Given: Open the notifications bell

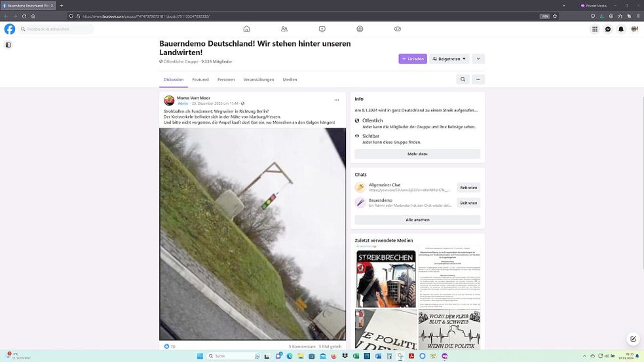Looking at the screenshot, I should [x=621, y=29].
